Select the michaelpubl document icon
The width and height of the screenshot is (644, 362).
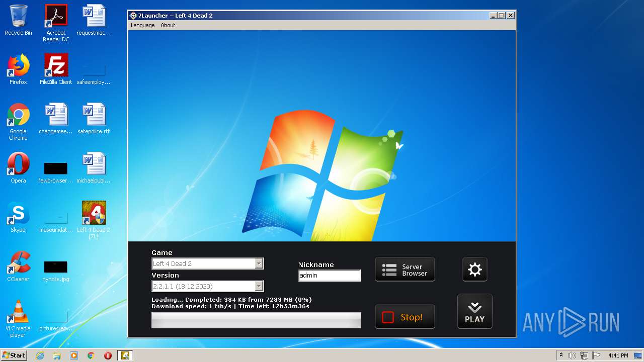(x=94, y=168)
